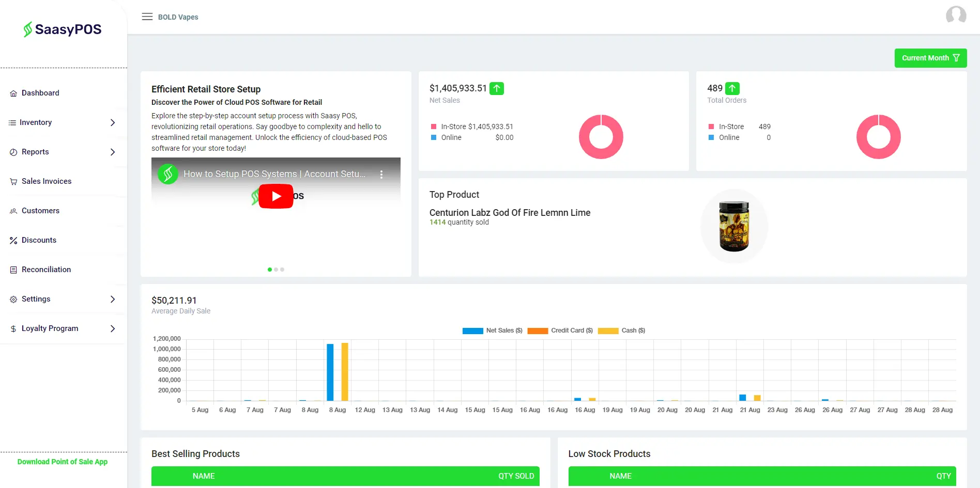Expand the Inventory submenu chevron

113,122
